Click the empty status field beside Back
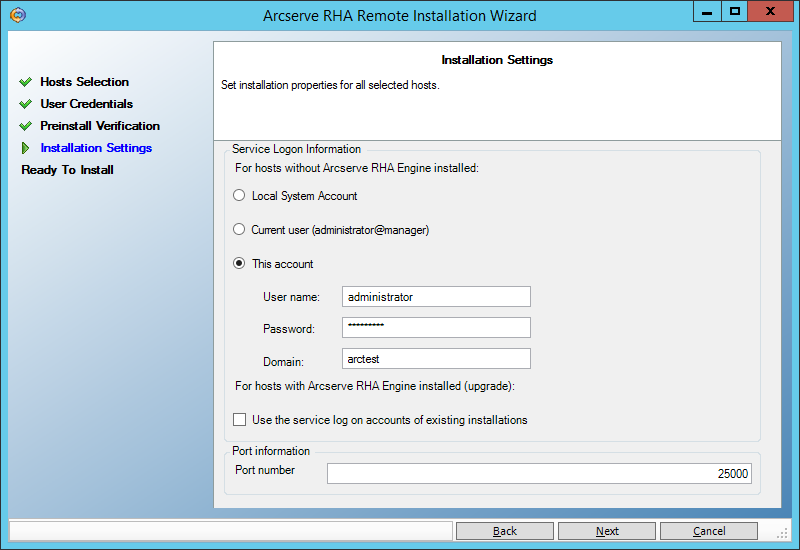 point(231,531)
